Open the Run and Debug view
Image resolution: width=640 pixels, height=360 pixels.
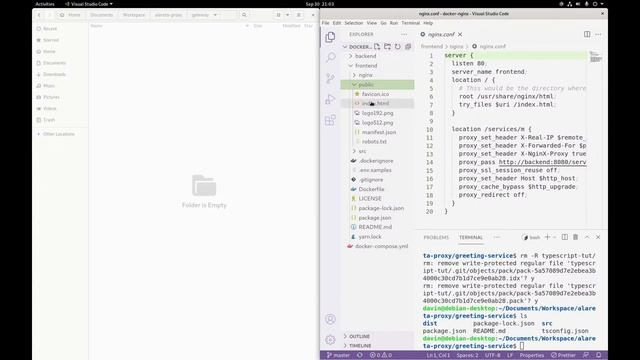coord(330,99)
